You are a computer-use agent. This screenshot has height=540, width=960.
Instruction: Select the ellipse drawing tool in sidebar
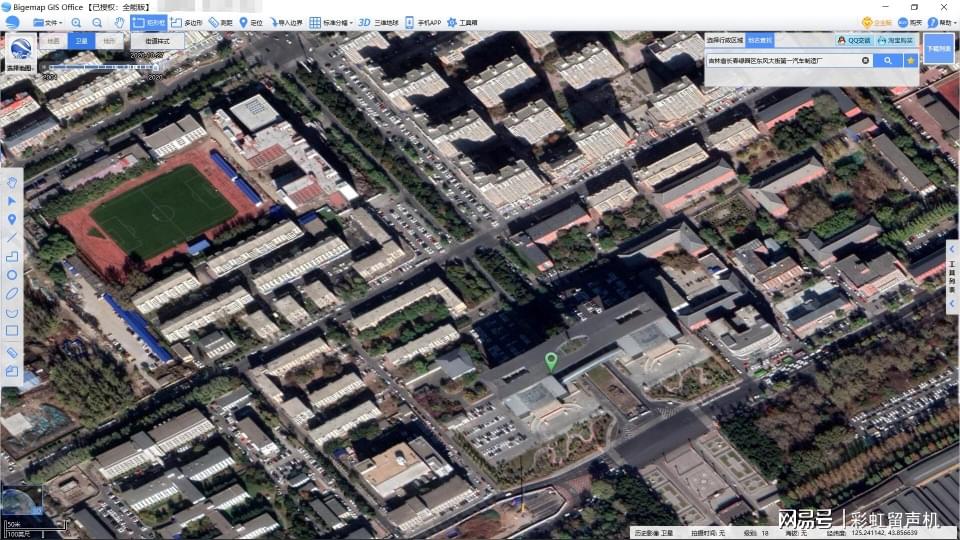(x=12, y=293)
